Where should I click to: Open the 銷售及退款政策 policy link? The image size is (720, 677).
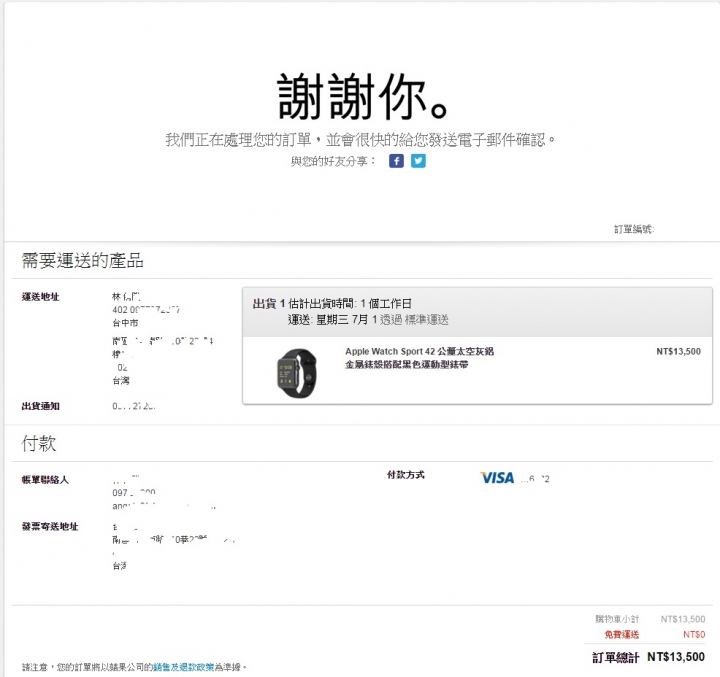[183, 667]
